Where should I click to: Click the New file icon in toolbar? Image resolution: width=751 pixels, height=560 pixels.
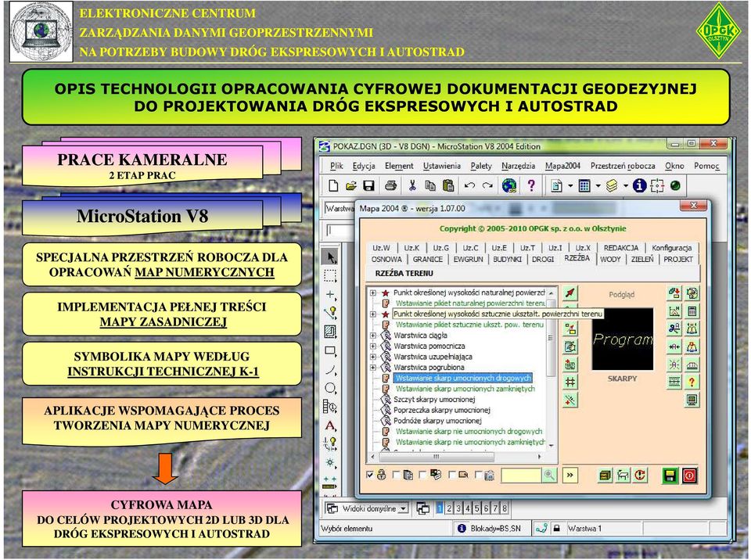[333, 186]
